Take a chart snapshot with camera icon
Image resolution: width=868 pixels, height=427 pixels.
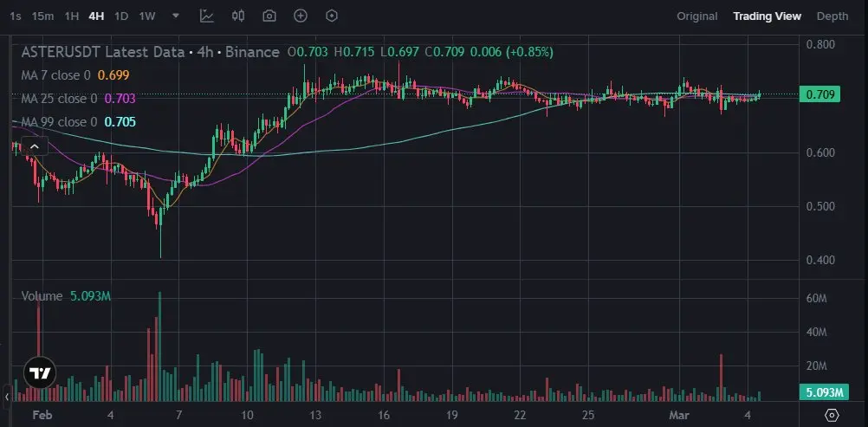click(269, 16)
